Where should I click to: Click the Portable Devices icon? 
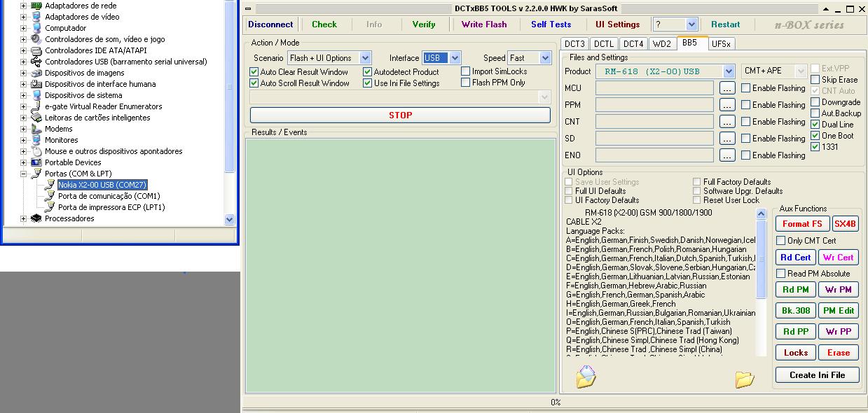[x=36, y=162]
